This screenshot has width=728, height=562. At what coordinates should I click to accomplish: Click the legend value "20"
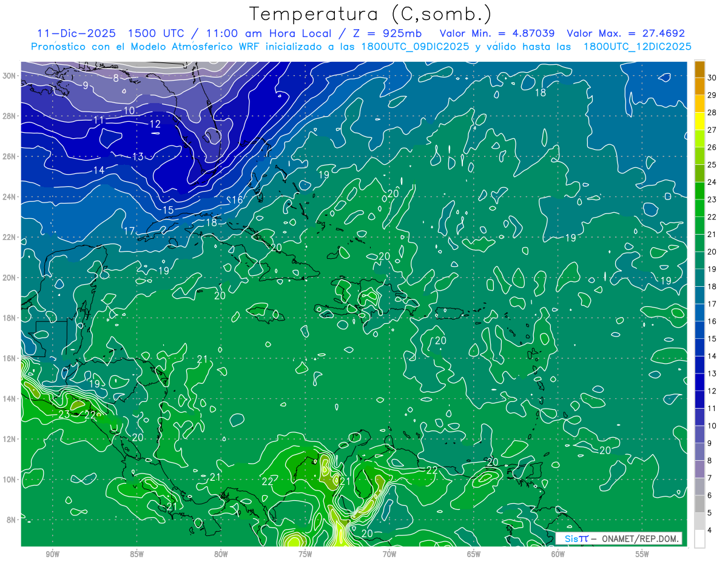[712, 252]
